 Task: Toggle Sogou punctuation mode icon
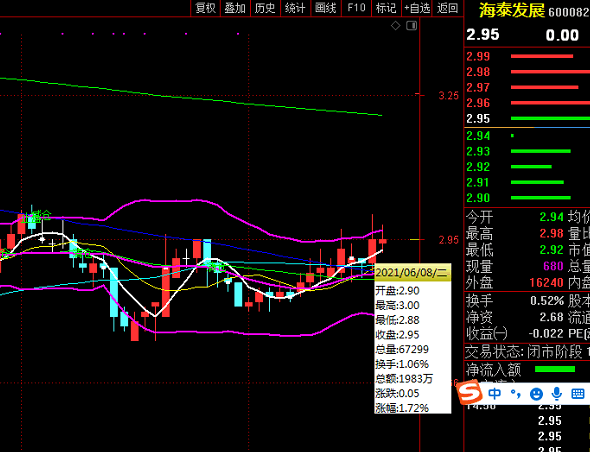pos(515,394)
